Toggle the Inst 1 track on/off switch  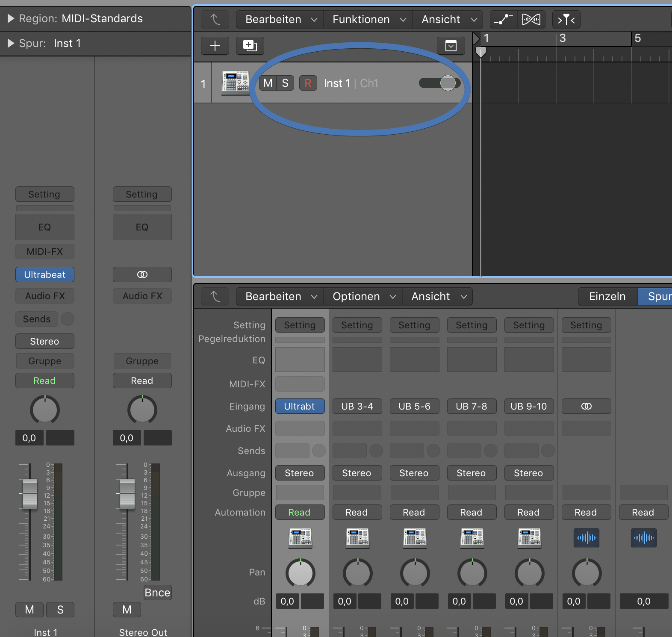point(440,83)
